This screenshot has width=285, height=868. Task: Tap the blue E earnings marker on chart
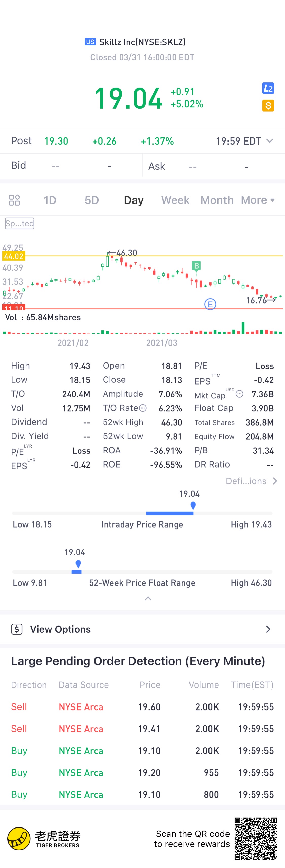click(x=210, y=304)
